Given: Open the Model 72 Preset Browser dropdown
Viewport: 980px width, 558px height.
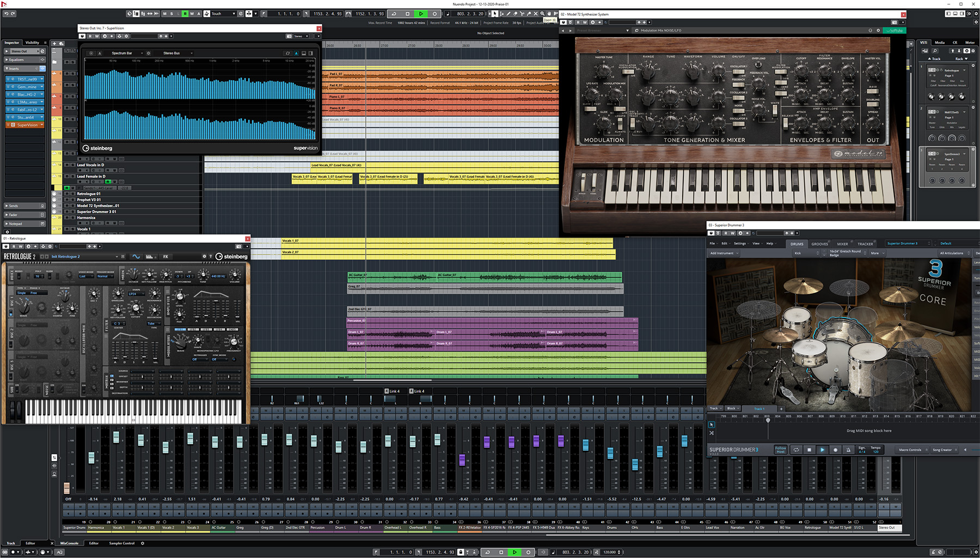Looking at the screenshot, I should click(x=603, y=31).
